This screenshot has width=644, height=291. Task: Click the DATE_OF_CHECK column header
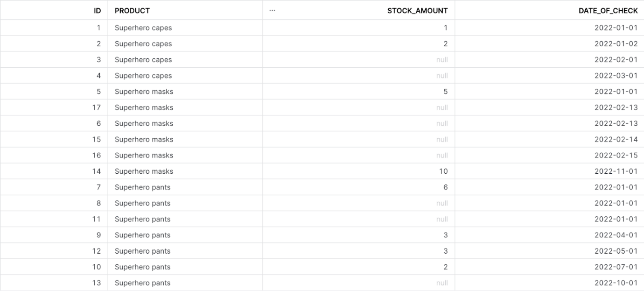[x=608, y=10]
